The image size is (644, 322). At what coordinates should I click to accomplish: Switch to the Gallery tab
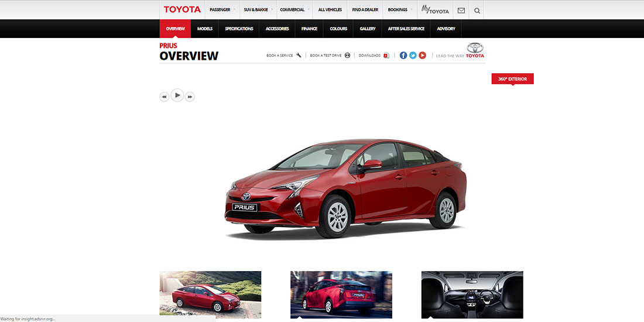tap(368, 29)
